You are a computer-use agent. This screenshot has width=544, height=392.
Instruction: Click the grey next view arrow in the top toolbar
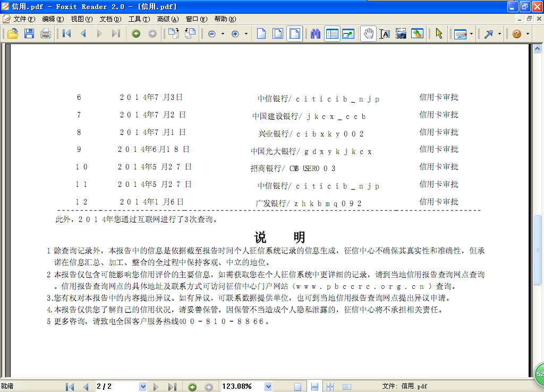pyautogui.click(x=152, y=33)
